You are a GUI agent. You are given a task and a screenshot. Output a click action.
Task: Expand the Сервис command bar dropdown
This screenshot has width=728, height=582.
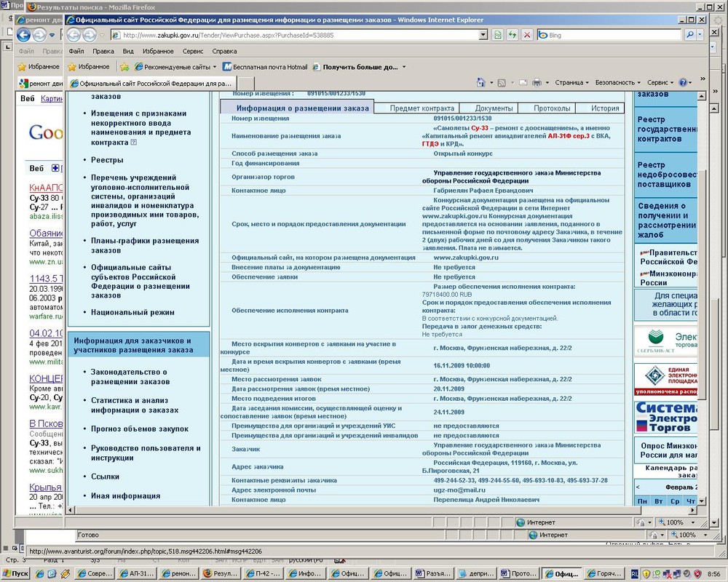tap(660, 83)
